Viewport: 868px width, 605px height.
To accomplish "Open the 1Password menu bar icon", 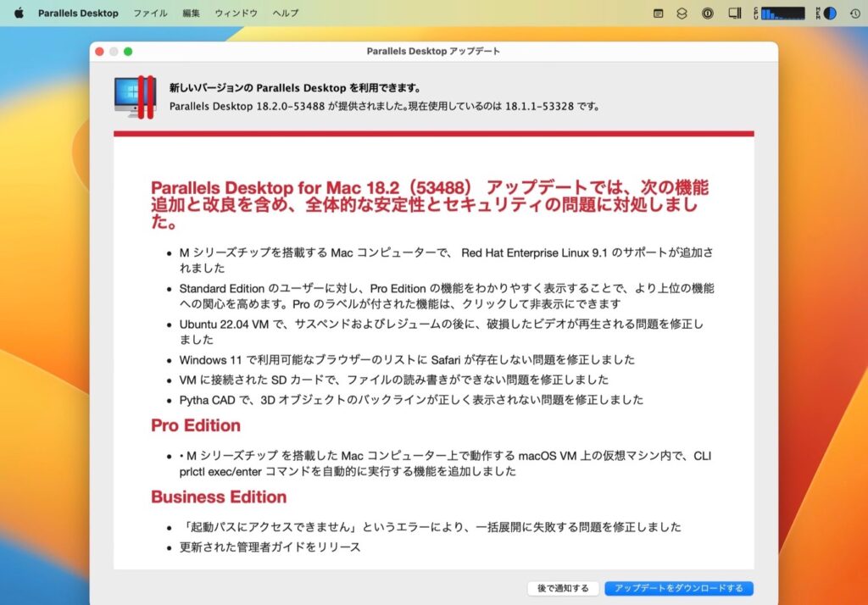I will 708,14.
